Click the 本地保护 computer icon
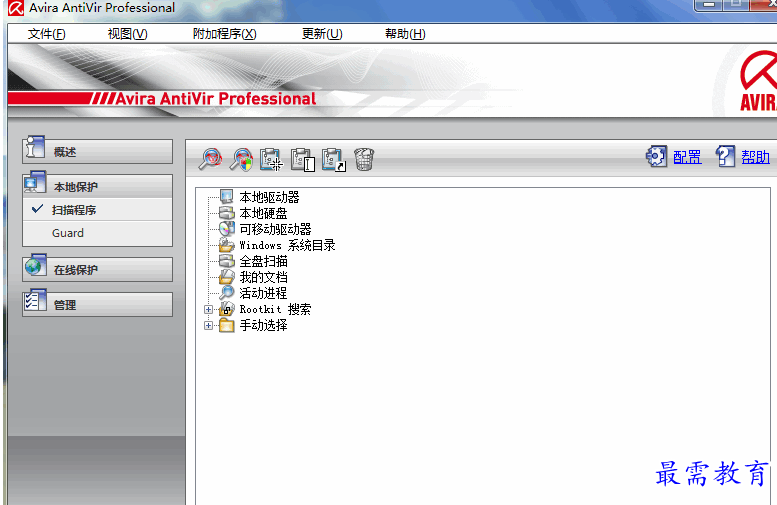 tap(35, 182)
